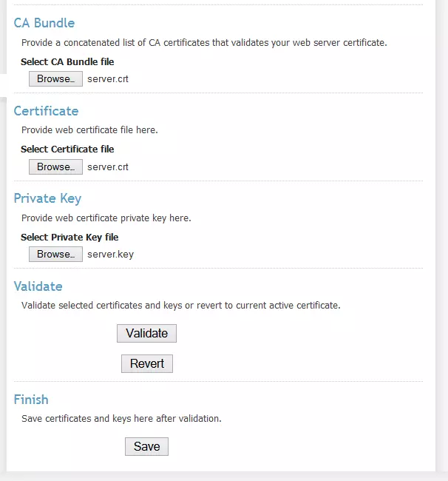Click the CA certificates concatenated list description

203,43
